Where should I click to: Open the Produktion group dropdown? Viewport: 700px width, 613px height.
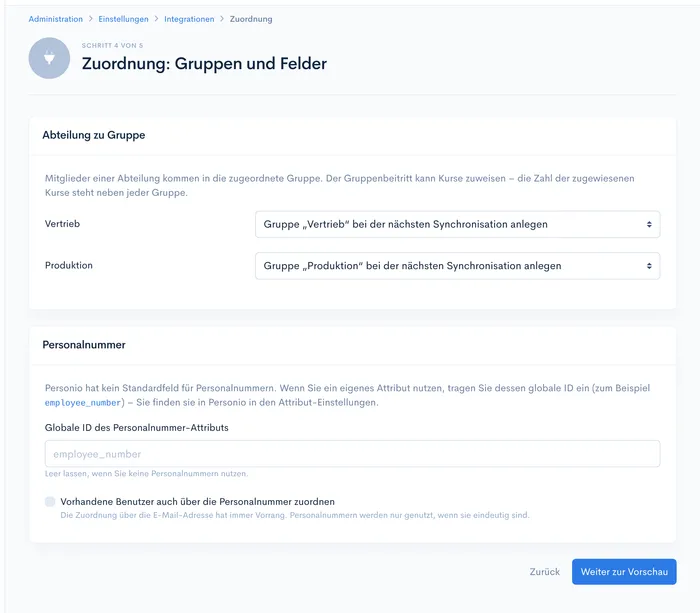457,266
